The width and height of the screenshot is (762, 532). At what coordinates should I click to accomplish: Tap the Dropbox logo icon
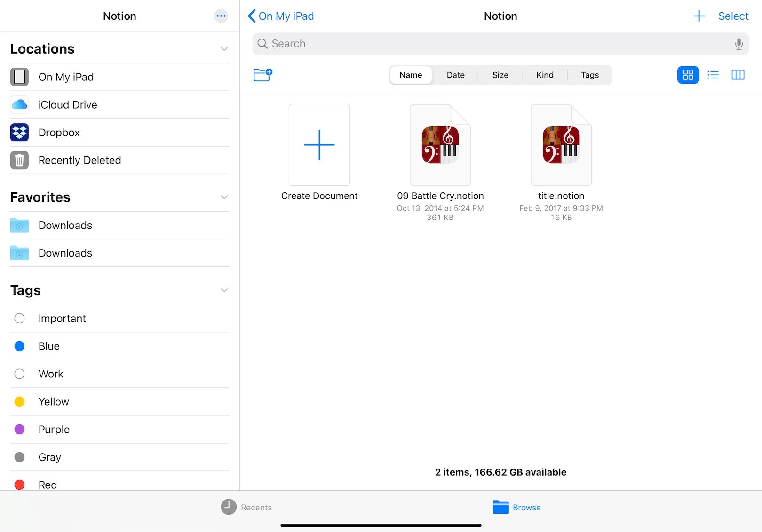19,133
